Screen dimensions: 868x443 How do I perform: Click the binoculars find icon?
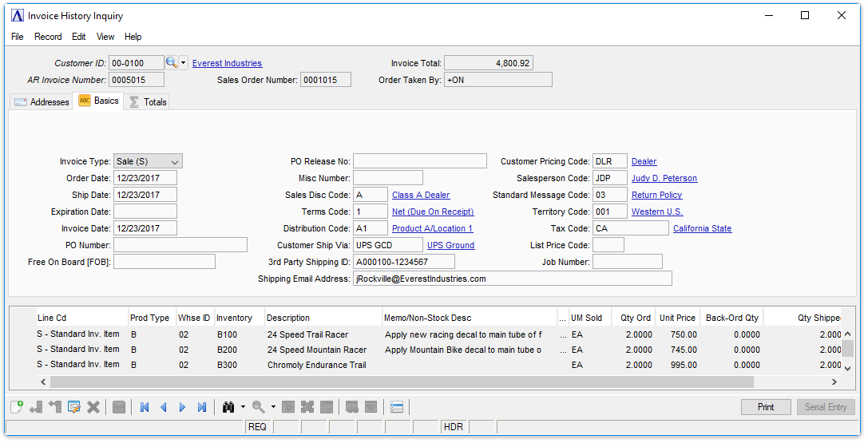pyautogui.click(x=229, y=407)
